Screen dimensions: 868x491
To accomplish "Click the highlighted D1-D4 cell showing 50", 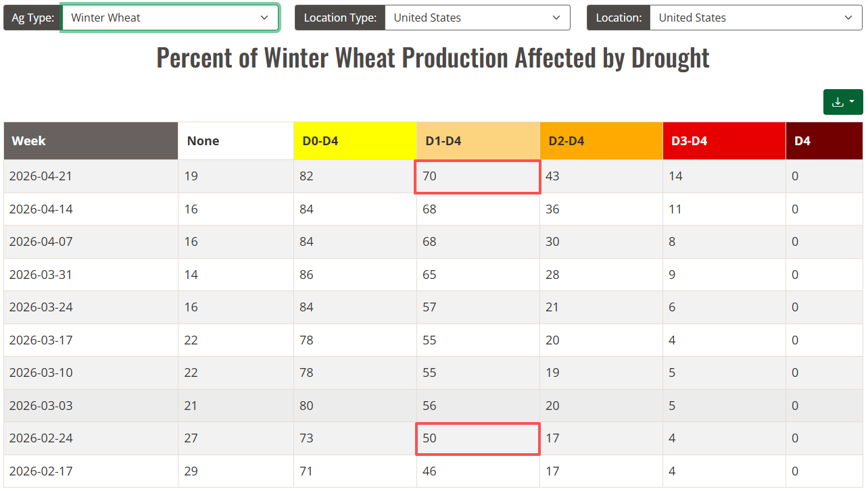I will pos(477,439).
